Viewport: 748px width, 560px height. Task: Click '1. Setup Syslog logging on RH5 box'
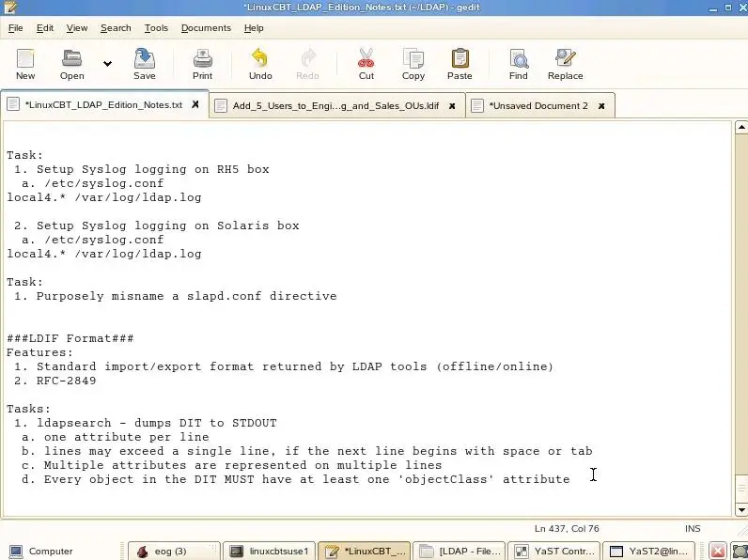(142, 169)
